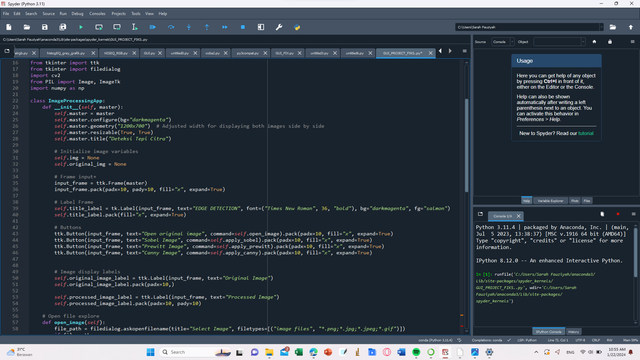Run current cell

tap(99, 27)
